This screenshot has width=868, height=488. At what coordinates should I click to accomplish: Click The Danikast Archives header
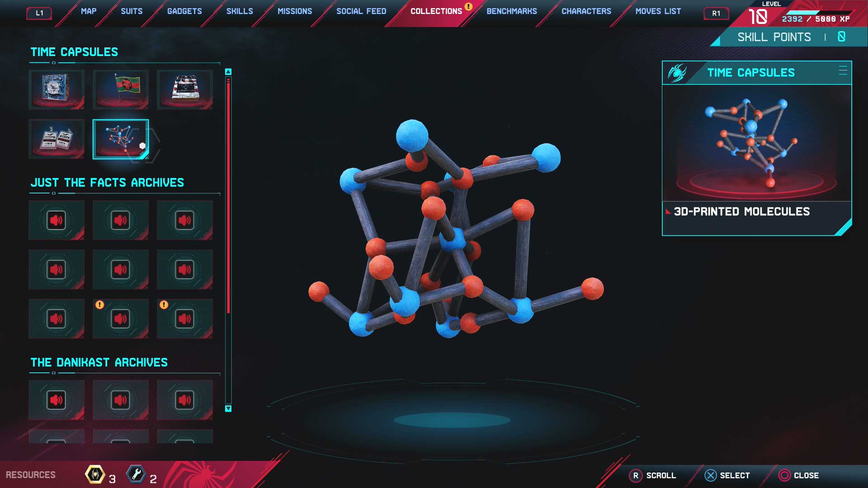click(x=99, y=362)
